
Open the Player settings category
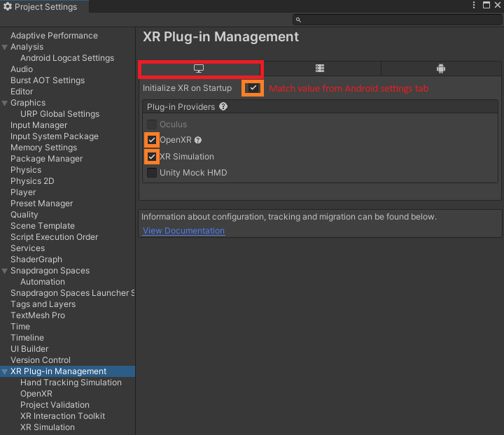23,192
